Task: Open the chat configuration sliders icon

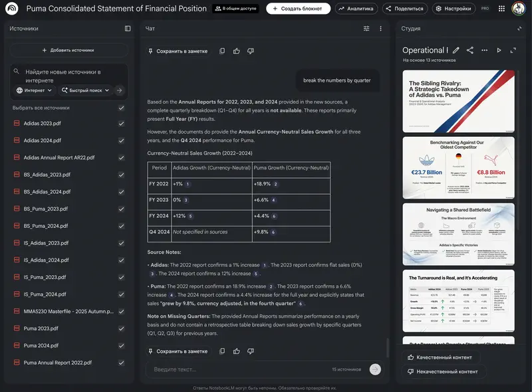Action: click(x=366, y=29)
